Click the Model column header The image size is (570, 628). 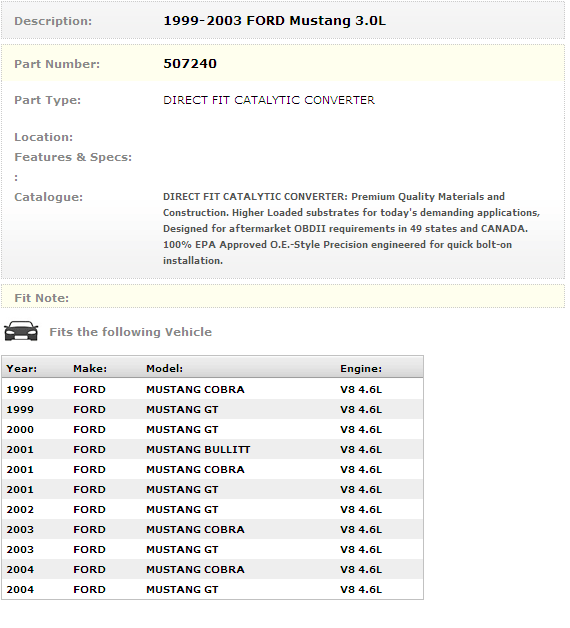click(164, 368)
